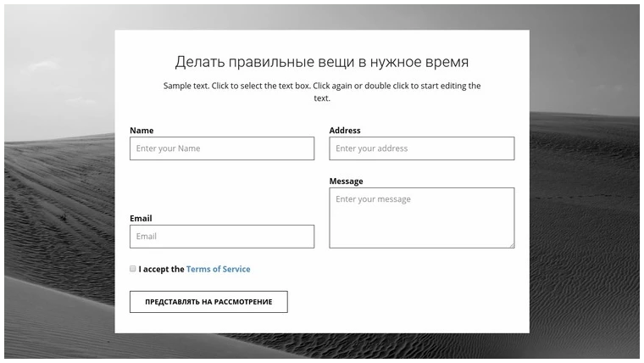Click the Message textarea resize handle
644x363 pixels.
pos(511,245)
